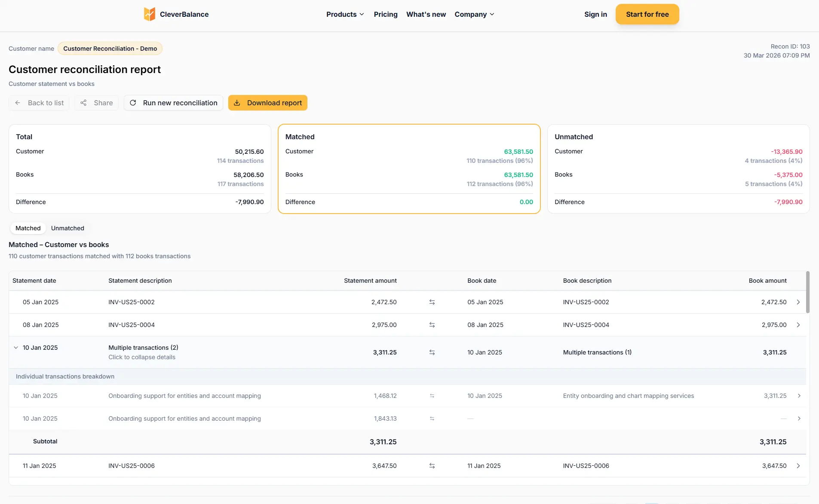Select the Matched tab
This screenshot has width=819, height=504.
pyautogui.click(x=28, y=228)
